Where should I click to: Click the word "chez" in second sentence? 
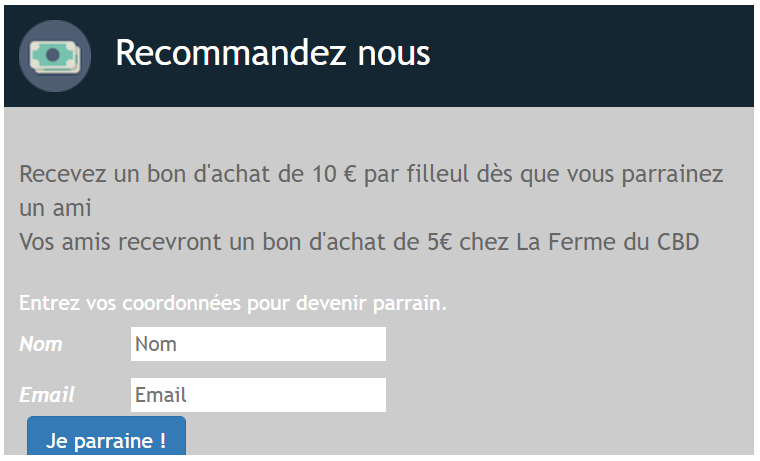click(484, 242)
